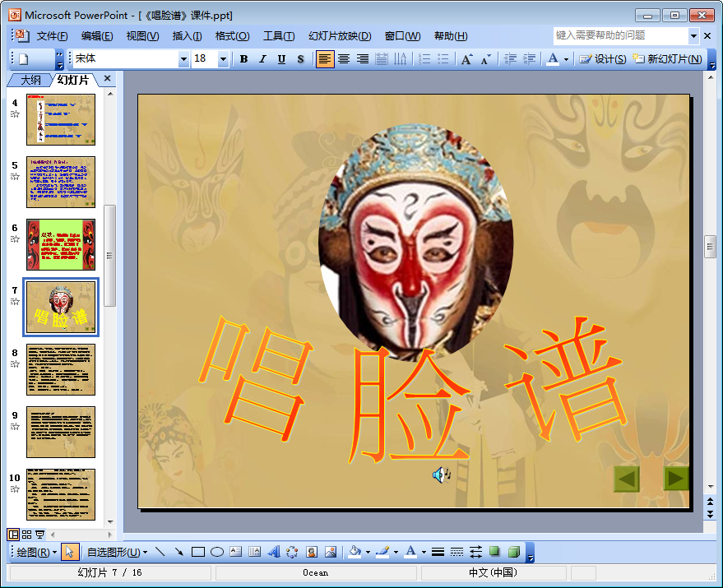Open the Tools (工具) menu
This screenshot has height=588, width=723.
[x=279, y=36]
